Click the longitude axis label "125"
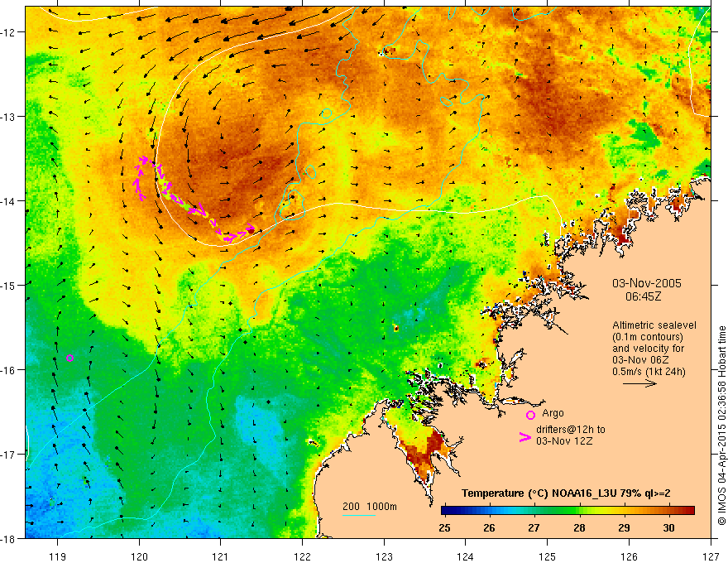Viewport: 728px width, 563px height. (x=548, y=556)
